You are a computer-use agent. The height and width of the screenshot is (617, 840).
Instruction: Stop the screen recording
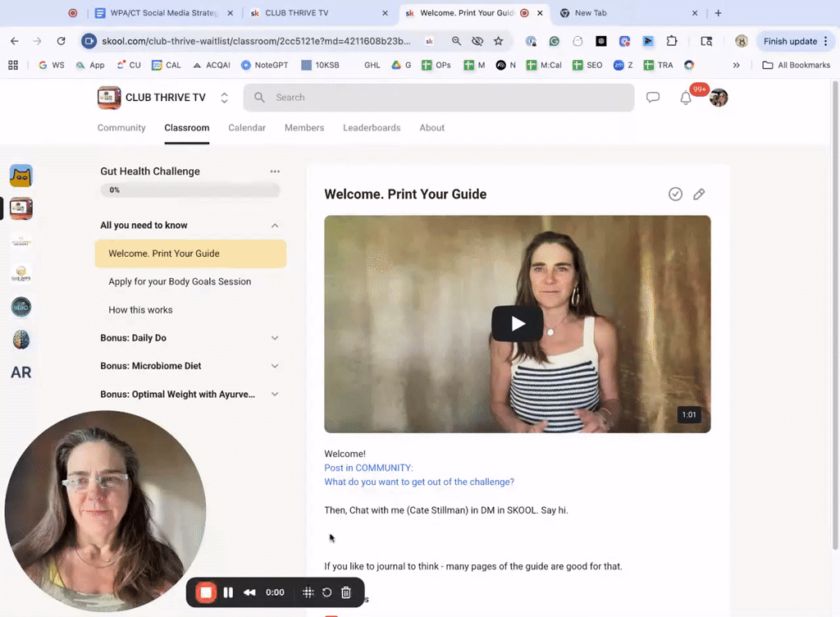[x=206, y=592]
